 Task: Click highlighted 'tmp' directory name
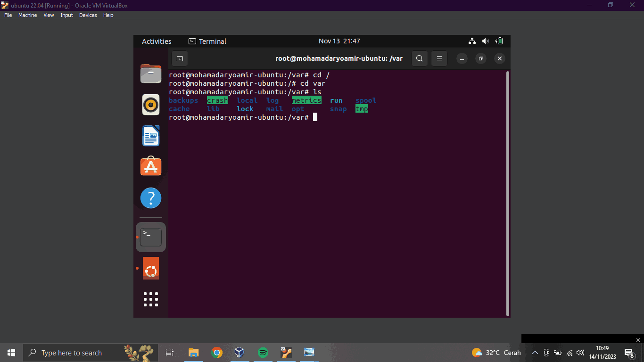point(362,109)
